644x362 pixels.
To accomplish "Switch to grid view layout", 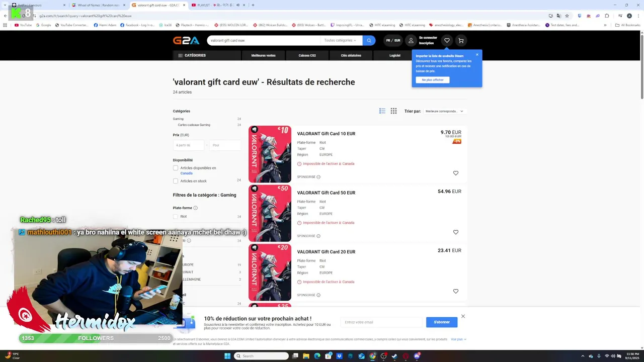I will pyautogui.click(x=393, y=111).
